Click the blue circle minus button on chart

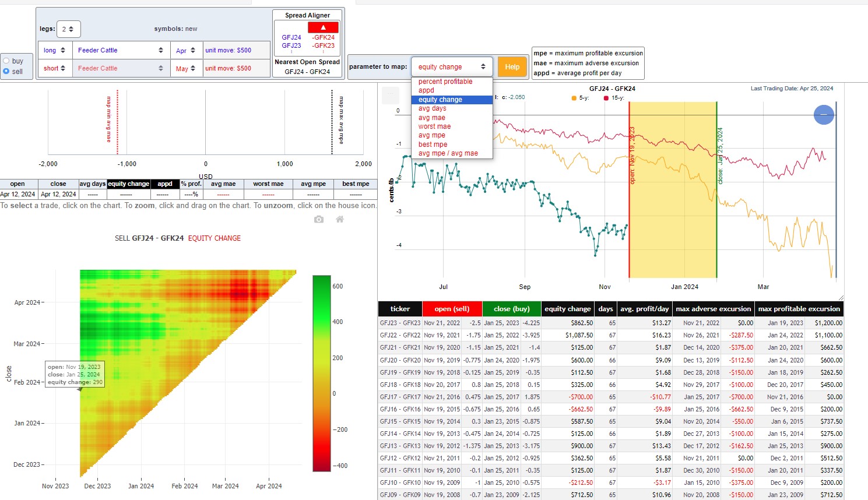824,115
